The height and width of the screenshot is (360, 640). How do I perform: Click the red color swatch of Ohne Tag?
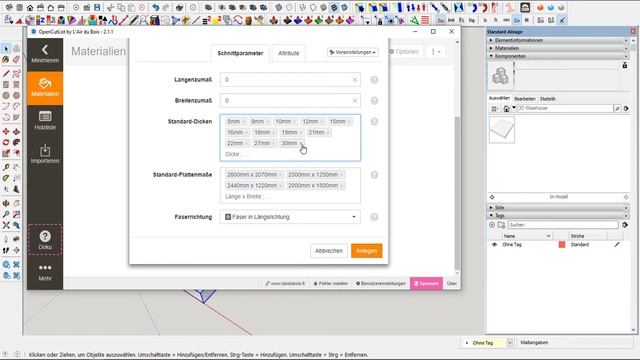tap(562, 244)
